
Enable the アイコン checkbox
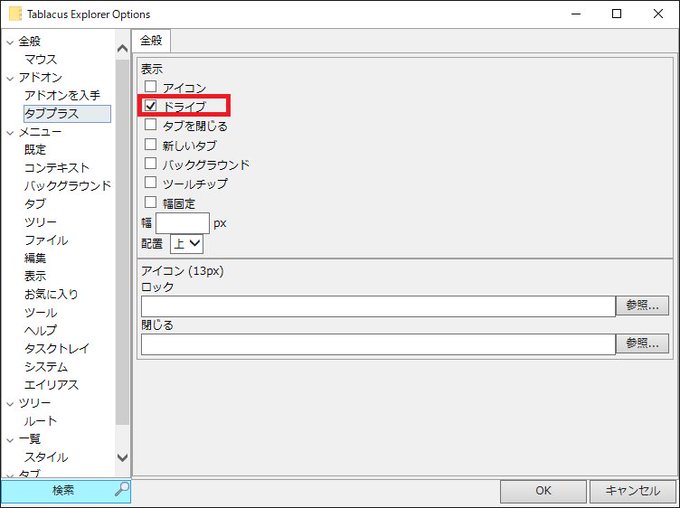[x=150, y=86]
